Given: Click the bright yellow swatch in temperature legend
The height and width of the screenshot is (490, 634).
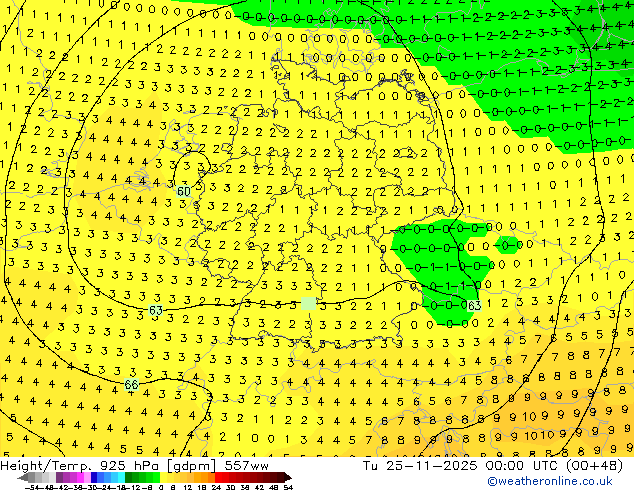Looking at the screenshot, I should (163, 478).
